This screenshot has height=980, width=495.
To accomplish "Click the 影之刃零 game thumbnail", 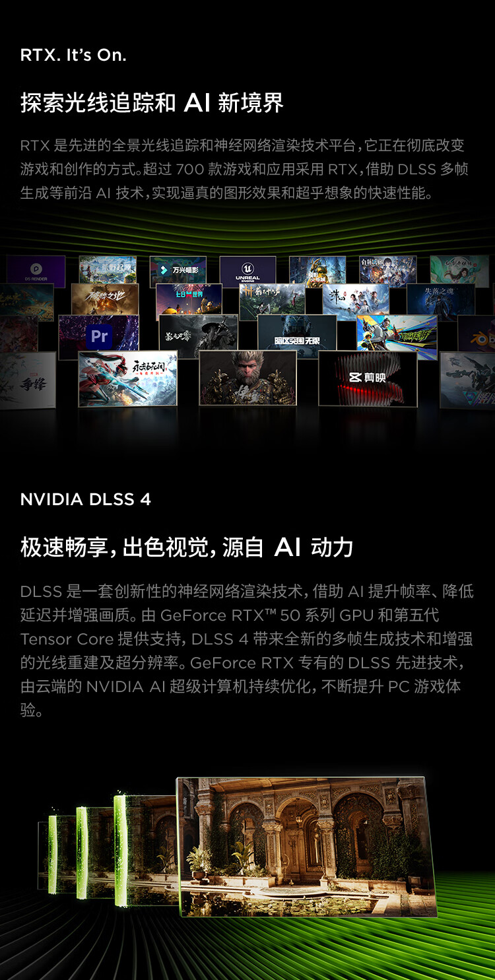I will pyautogui.click(x=198, y=336).
